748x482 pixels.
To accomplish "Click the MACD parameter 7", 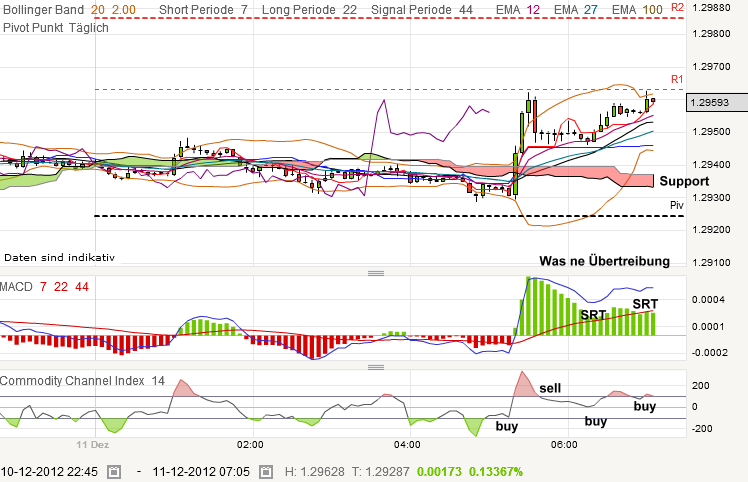I will (43, 287).
